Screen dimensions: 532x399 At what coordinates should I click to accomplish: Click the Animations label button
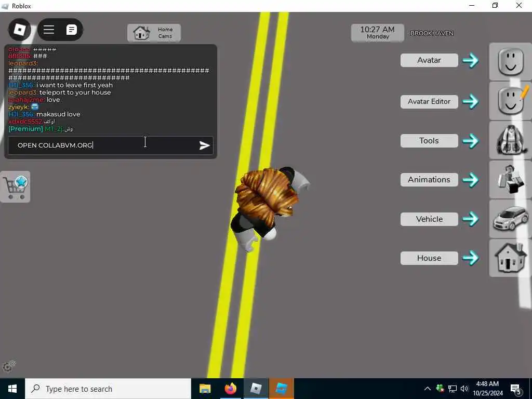pyautogui.click(x=429, y=180)
